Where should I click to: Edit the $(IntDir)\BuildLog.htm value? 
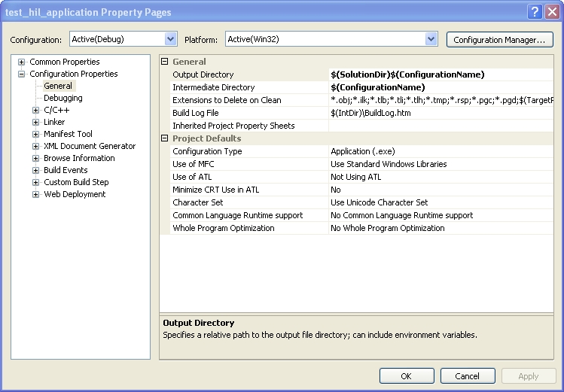[441, 113]
